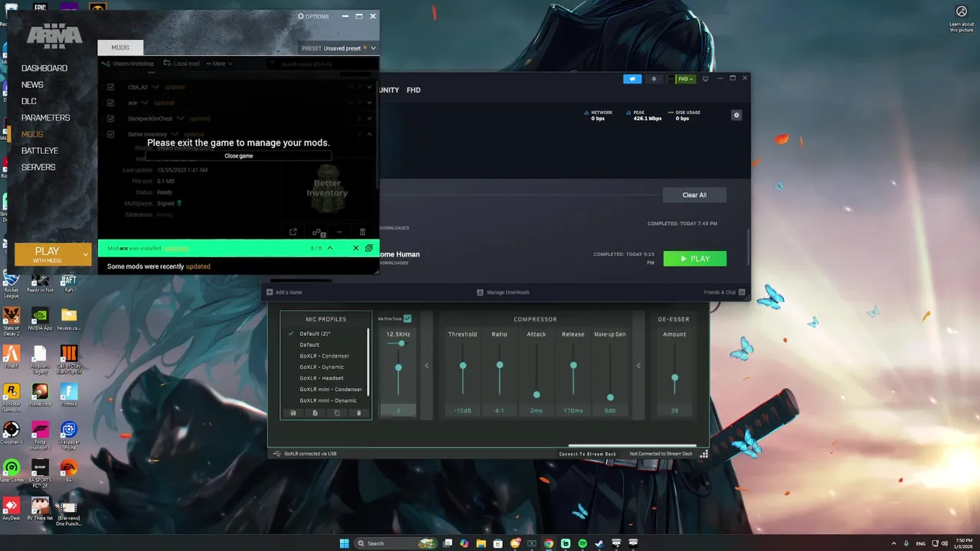This screenshot has width=980, height=551.
Task: Expand the BackpackOnChest mod row chevron
Action: coord(370,119)
